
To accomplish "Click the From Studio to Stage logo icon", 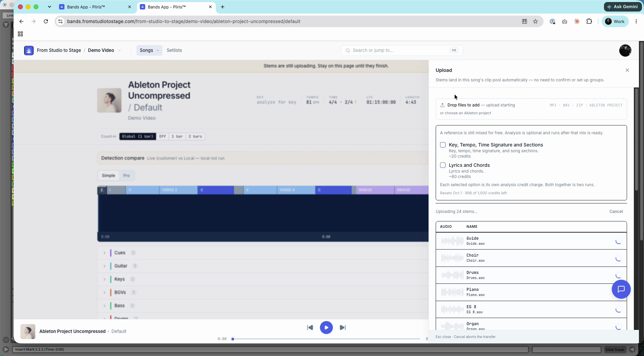I will click(x=29, y=50).
